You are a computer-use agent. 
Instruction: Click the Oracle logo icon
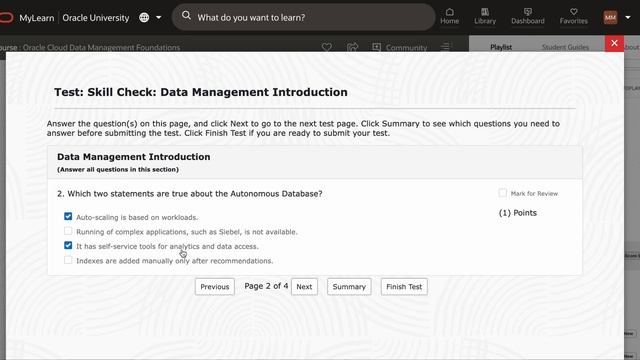pos(6,18)
